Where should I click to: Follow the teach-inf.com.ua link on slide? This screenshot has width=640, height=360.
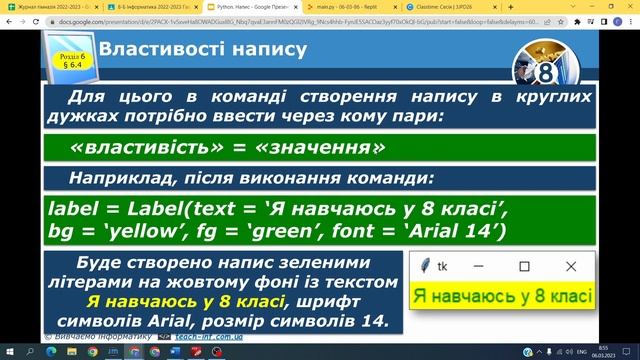209,337
